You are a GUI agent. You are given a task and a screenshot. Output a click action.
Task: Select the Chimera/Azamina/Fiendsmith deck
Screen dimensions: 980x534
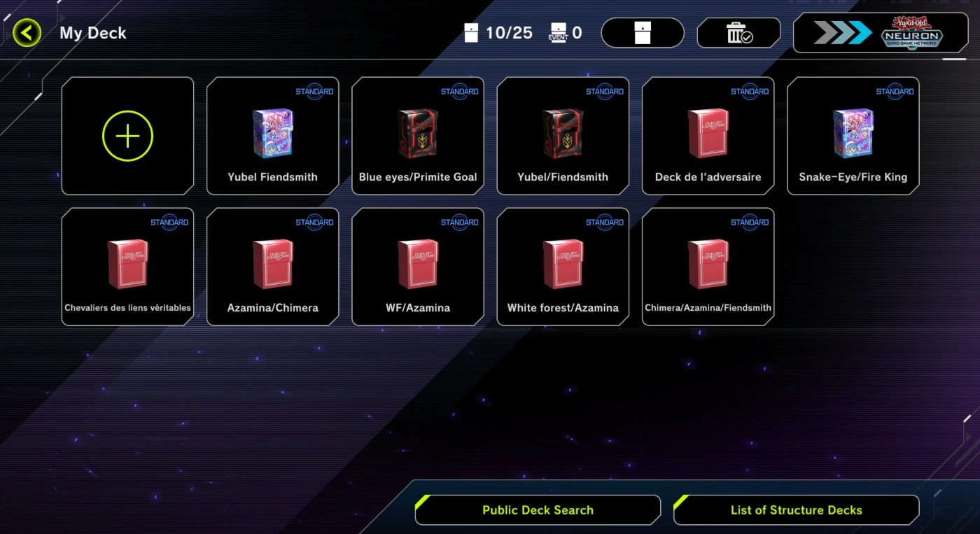708,267
